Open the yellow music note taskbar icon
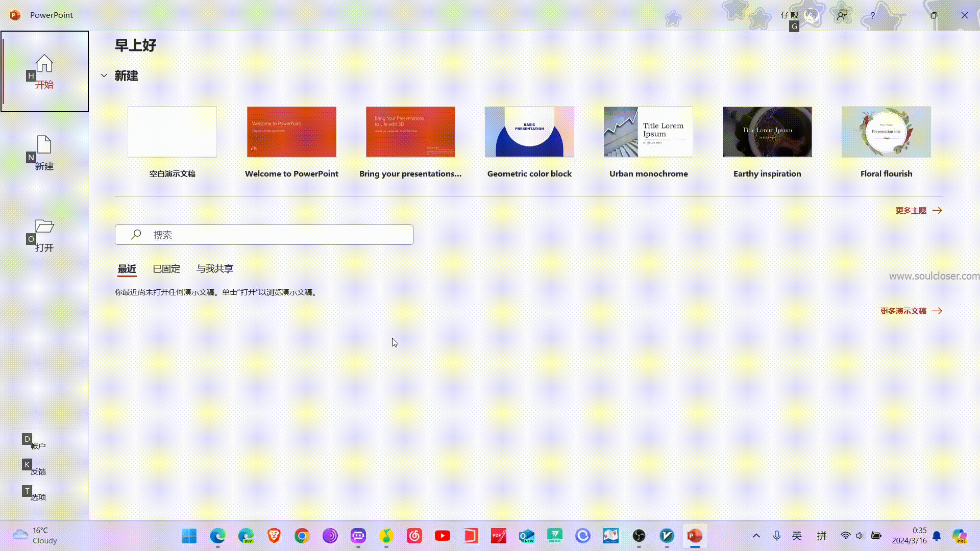This screenshot has height=551, width=980. (x=386, y=536)
